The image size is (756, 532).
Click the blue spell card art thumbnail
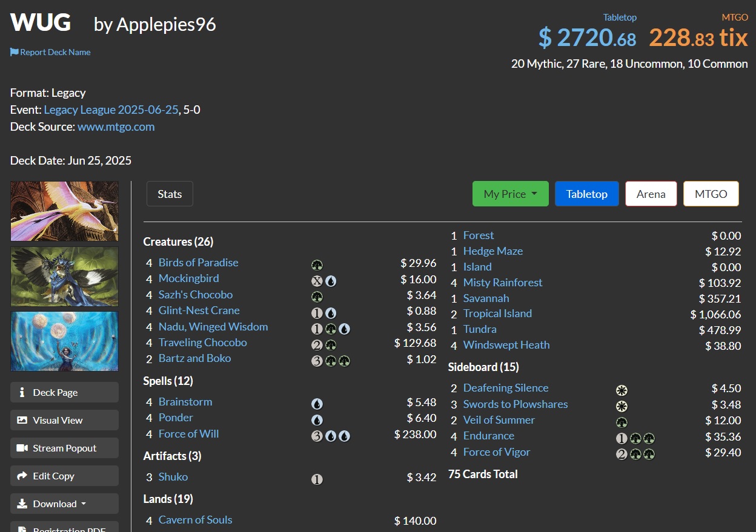point(64,341)
